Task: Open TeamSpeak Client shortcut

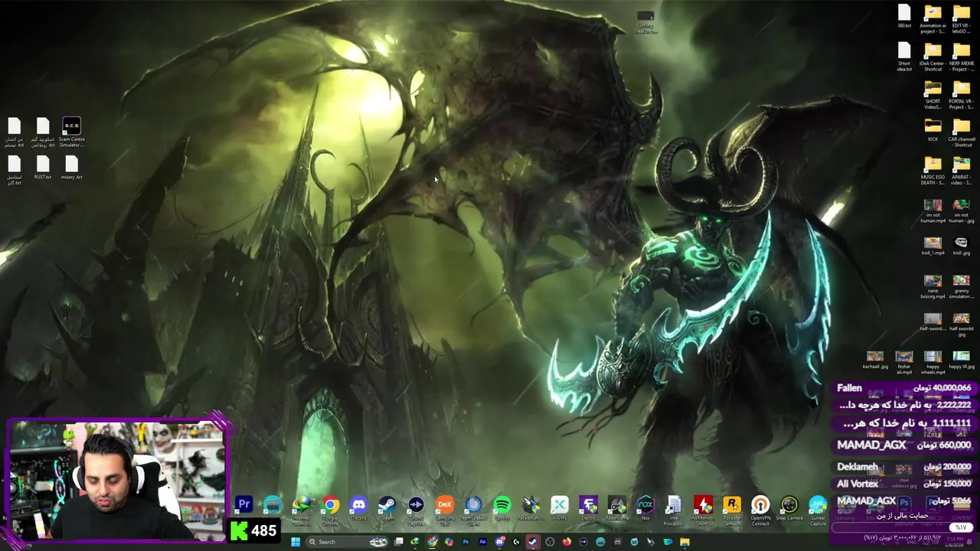Action: pyautogui.click(x=473, y=510)
